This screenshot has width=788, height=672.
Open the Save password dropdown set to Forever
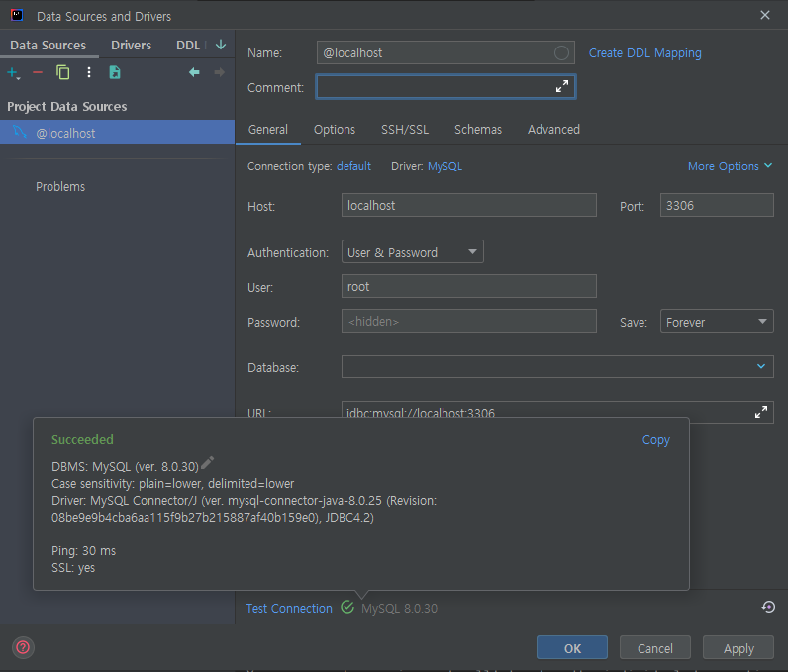[x=717, y=321]
